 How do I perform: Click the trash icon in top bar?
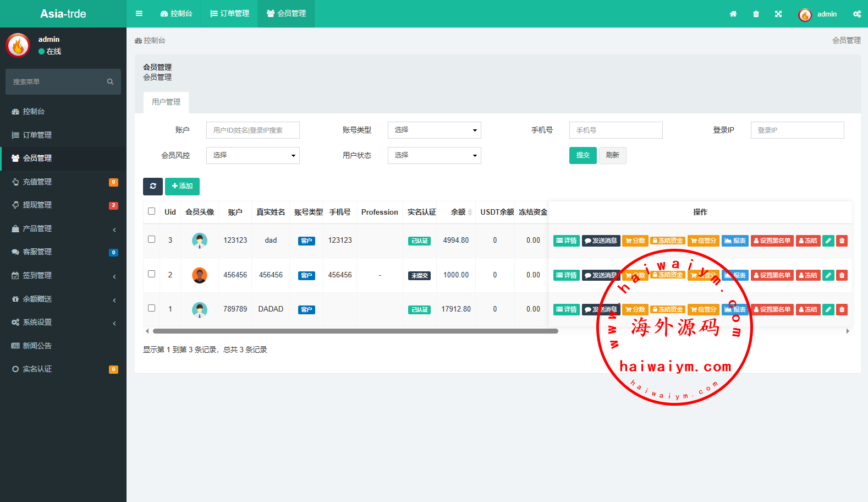click(x=756, y=14)
